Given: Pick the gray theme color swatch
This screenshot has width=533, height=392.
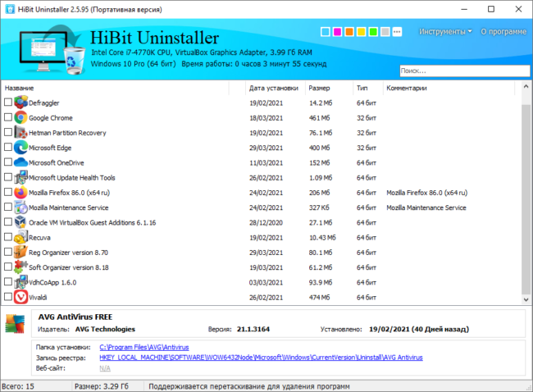Looking at the screenshot, I should click(385, 32).
